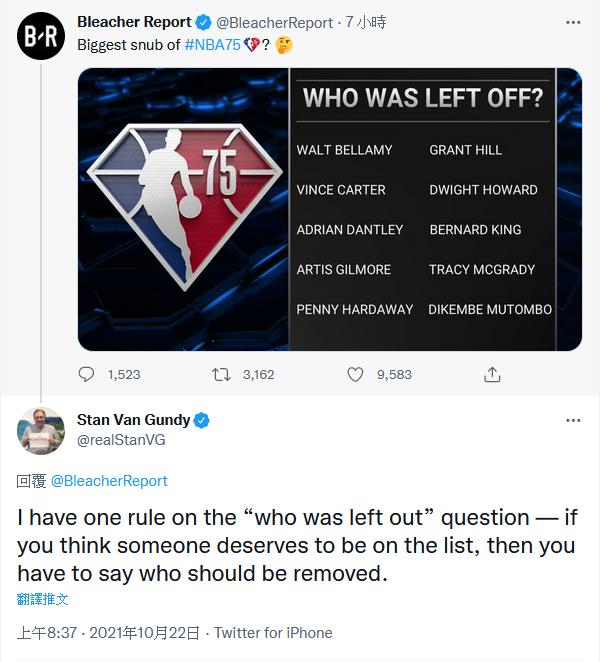
Task: Open more options on Stan Van Gundy's reply
Action: tap(572, 420)
